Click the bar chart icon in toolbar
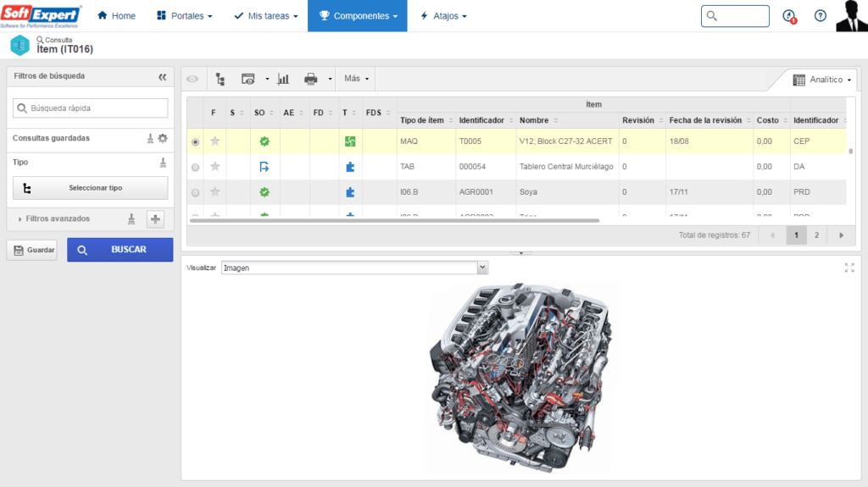The height and width of the screenshot is (487, 868). pyautogui.click(x=283, y=79)
